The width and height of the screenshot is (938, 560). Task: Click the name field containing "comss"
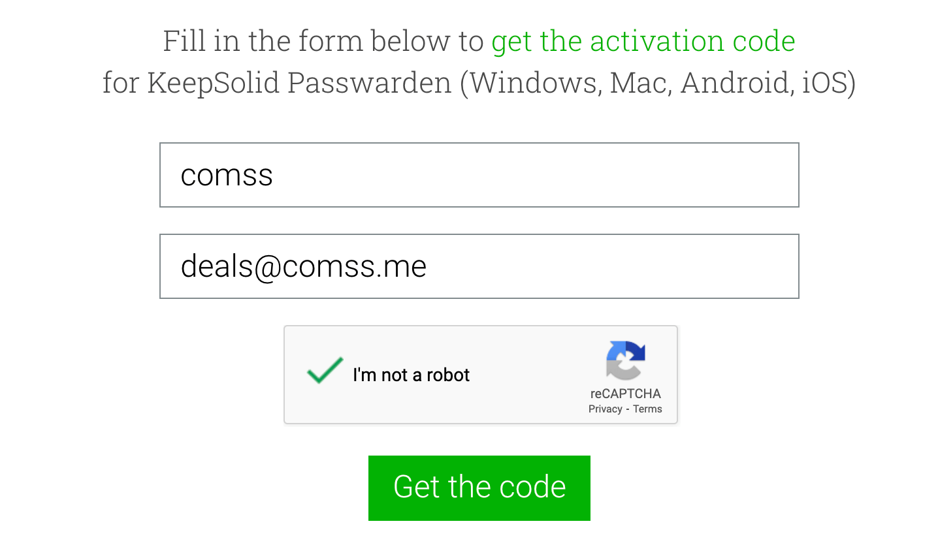479,175
